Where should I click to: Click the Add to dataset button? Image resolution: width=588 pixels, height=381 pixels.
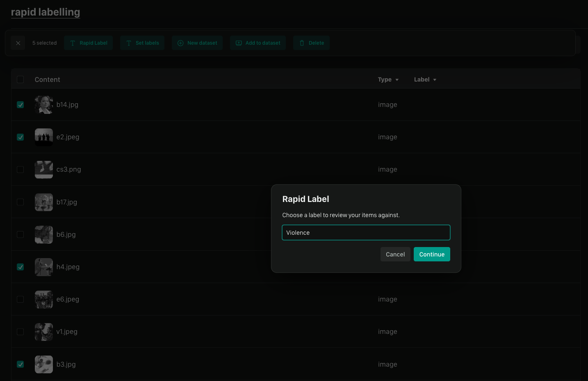click(258, 43)
